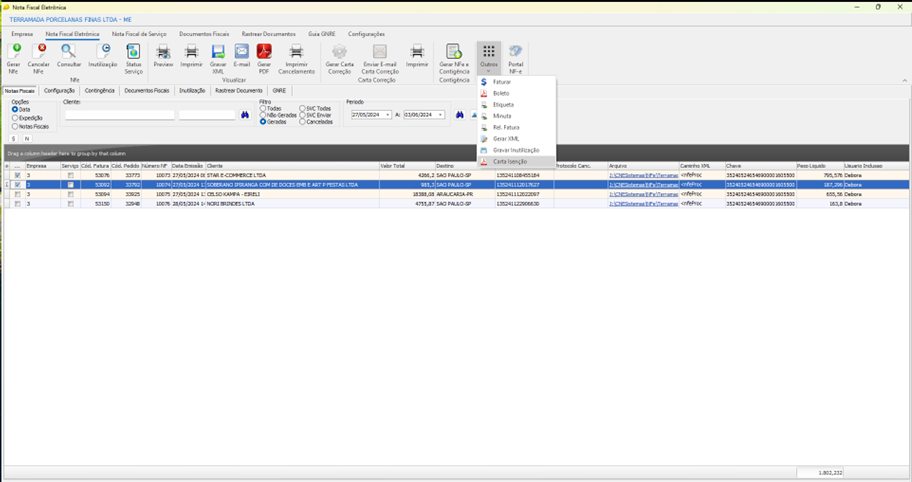The image size is (912, 482).
Task: Tick the checkbox for STAR E-COMMERCE LTDA row
Action: 17,175
